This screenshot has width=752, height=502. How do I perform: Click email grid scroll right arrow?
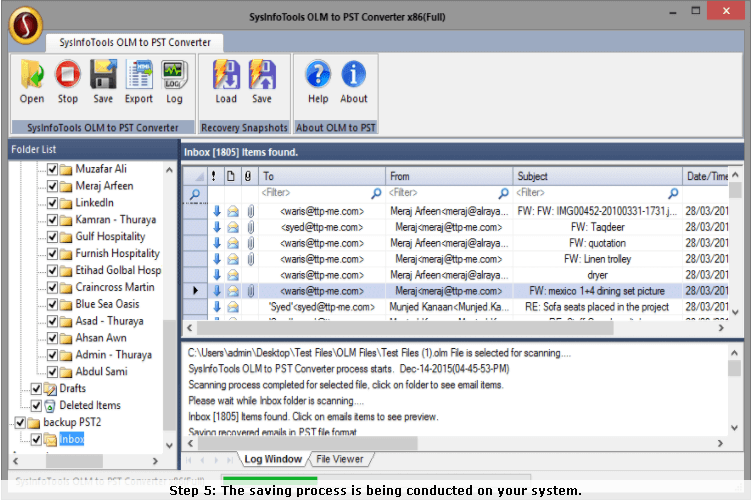pyautogui.click(x=720, y=328)
